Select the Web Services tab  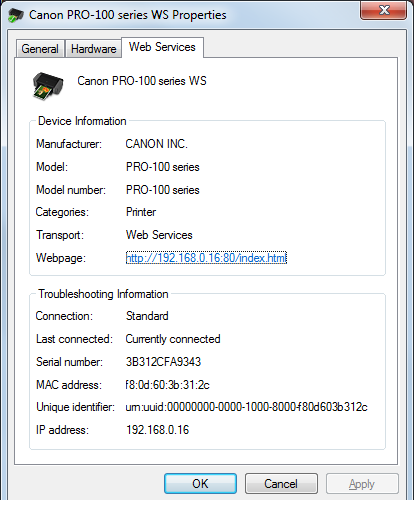click(162, 47)
